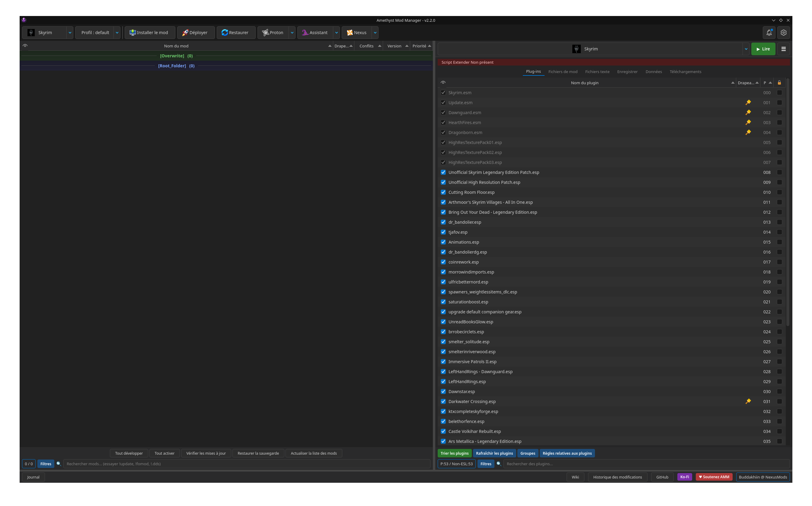Screen dimensions: 812x506
Task: Open the Ko-Fi link
Action: [x=685, y=477]
